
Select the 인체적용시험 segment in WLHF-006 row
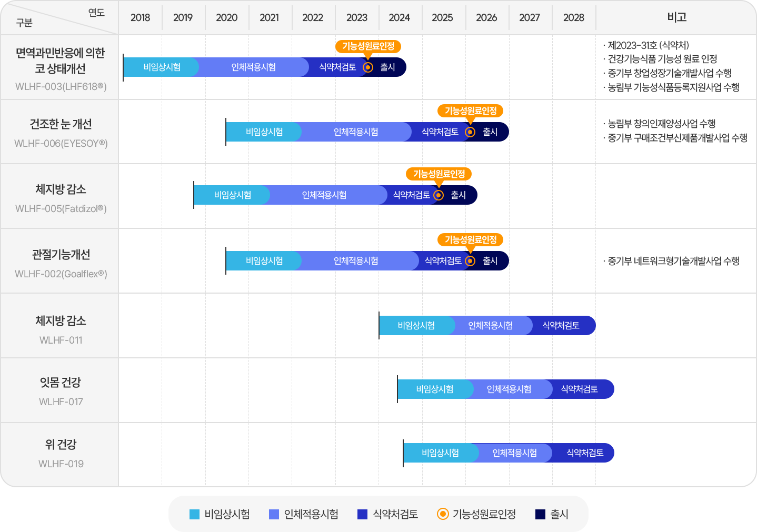pos(356,132)
